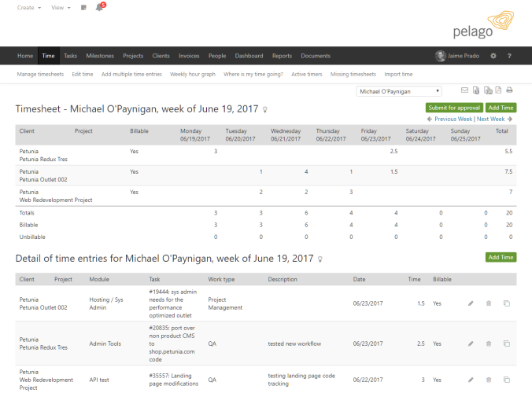Image resolution: width=532 pixels, height=393 pixels.
Task: Export timesheet to Excel icon
Action: click(x=476, y=90)
